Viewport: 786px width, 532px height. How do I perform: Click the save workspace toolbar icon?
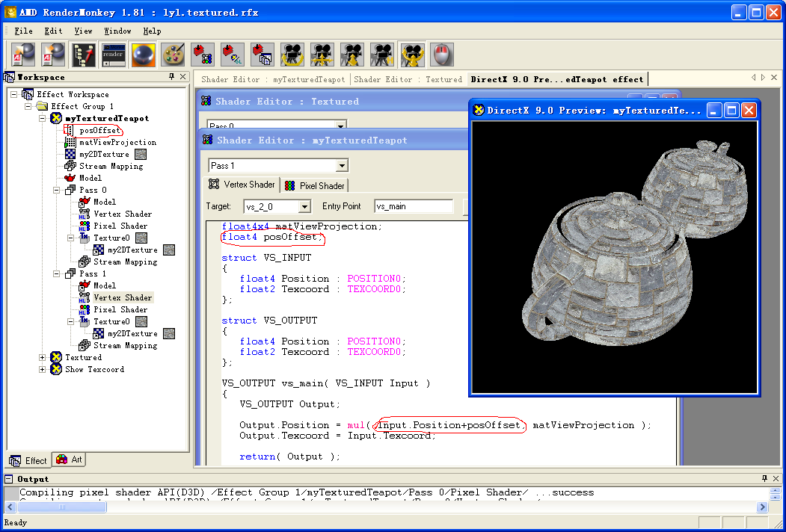pos(54,55)
